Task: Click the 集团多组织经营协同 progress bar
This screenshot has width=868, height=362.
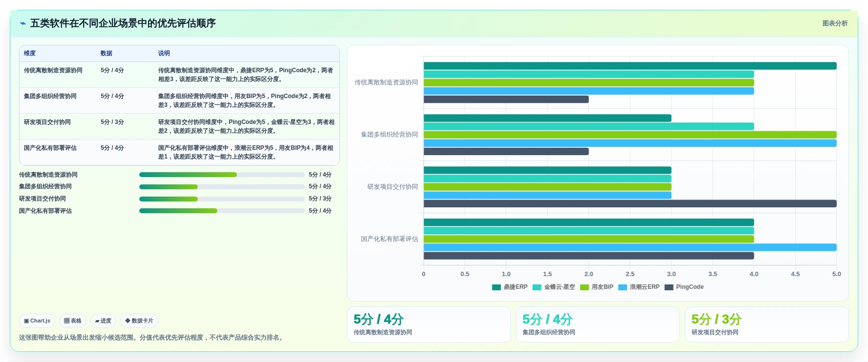Action: tap(222, 187)
